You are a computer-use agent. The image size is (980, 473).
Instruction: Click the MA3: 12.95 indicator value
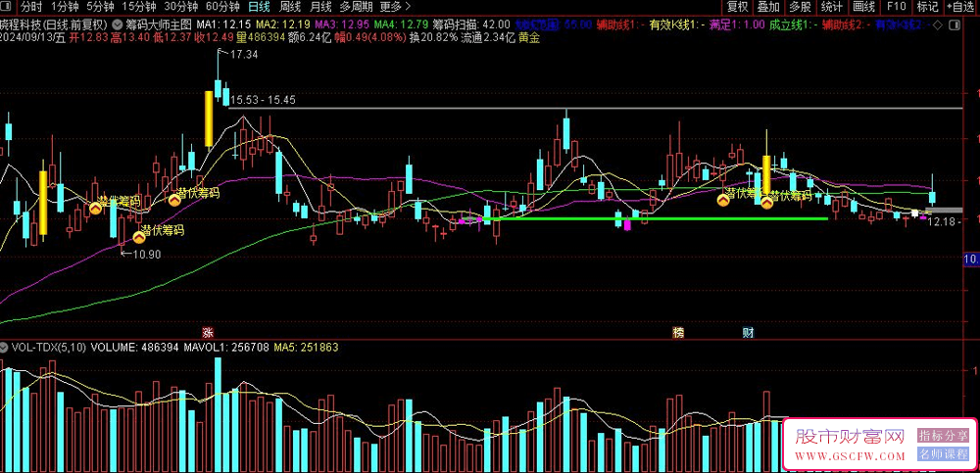point(342,25)
